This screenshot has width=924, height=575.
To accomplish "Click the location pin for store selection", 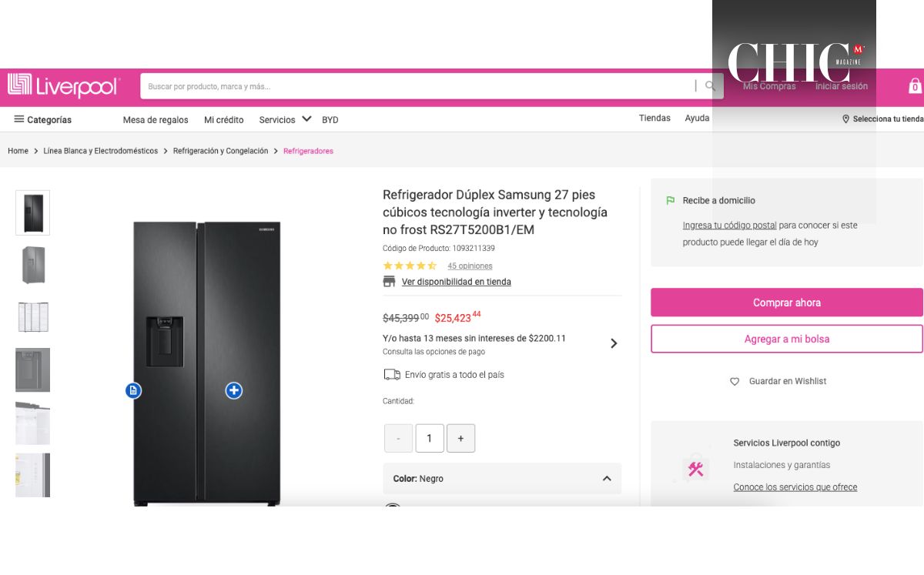I will [845, 119].
